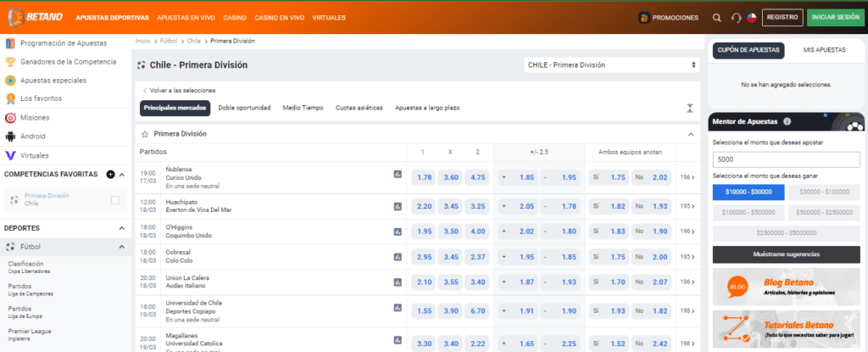Select over 2.5 odds 1.87 Union La Calera
Viewport: 868px width, 352px height.
[x=519, y=282]
